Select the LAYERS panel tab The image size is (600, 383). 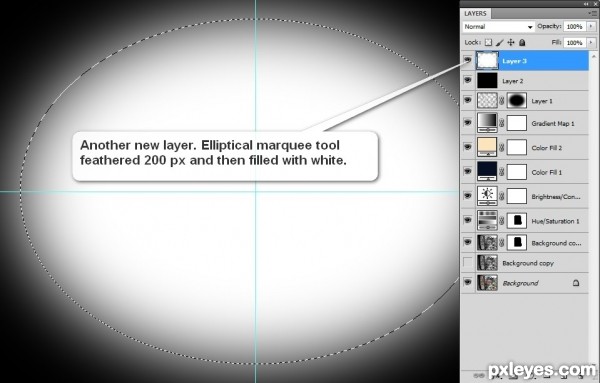[x=475, y=13]
